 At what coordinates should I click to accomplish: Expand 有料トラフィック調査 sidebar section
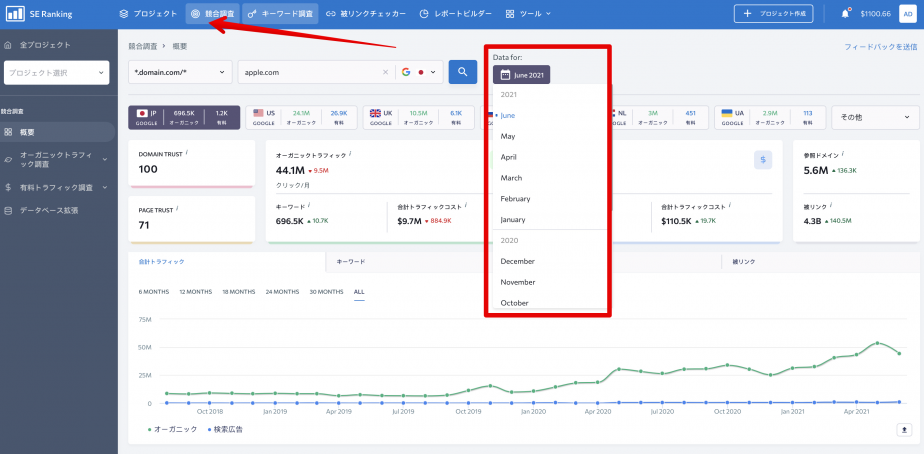57,187
